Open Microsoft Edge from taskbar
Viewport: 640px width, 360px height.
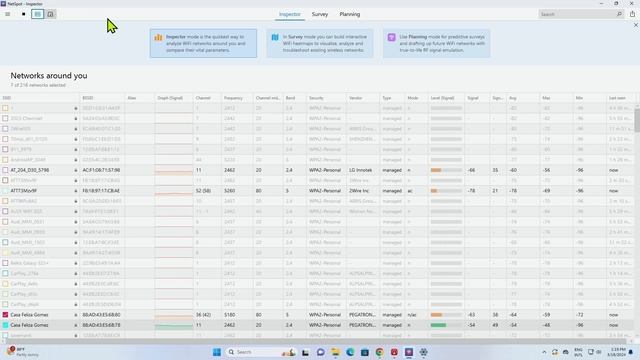(x=350, y=352)
